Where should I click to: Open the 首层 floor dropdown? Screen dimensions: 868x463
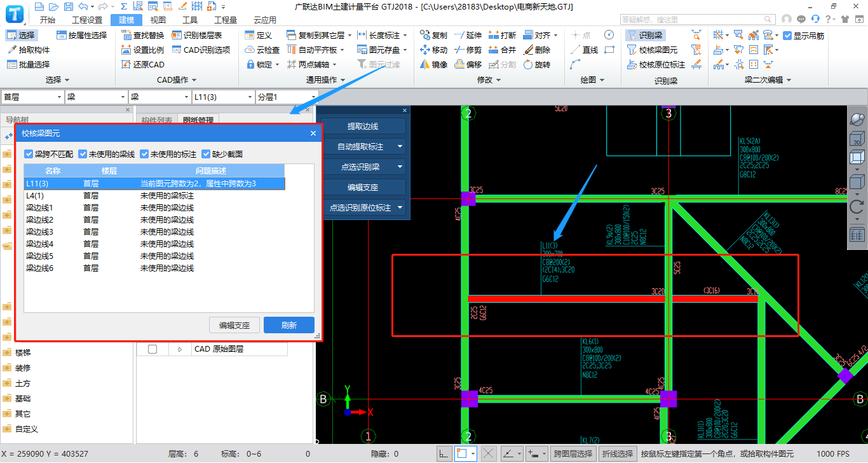pos(32,97)
